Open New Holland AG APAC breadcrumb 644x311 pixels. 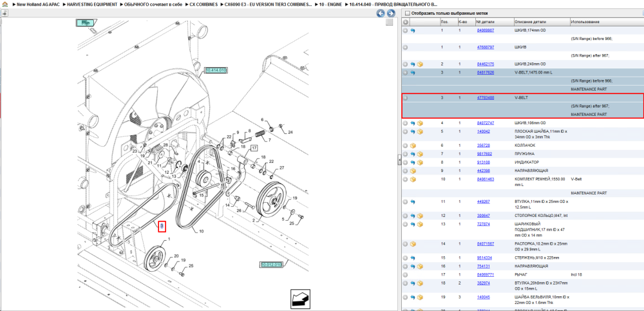[38, 4]
